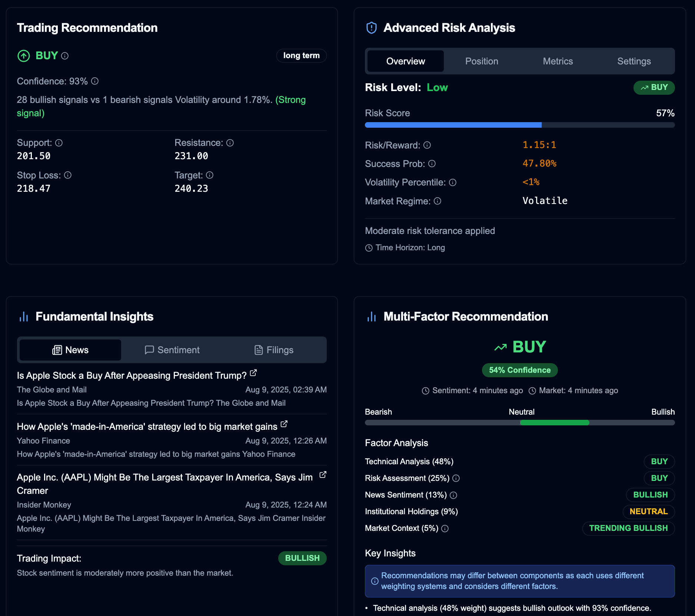Click the info icon next to Volatility Percentile
Image resolution: width=695 pixels, height=616 pixels.
point(453,182)
